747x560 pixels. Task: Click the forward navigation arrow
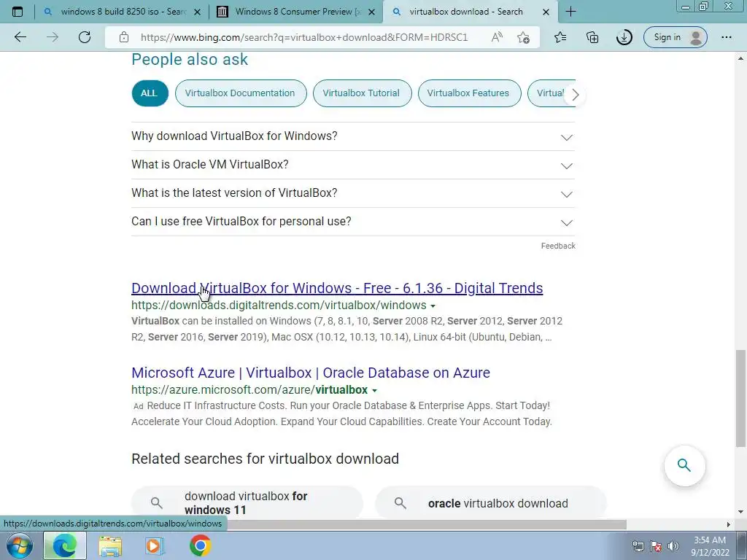[x=53, y=37]
